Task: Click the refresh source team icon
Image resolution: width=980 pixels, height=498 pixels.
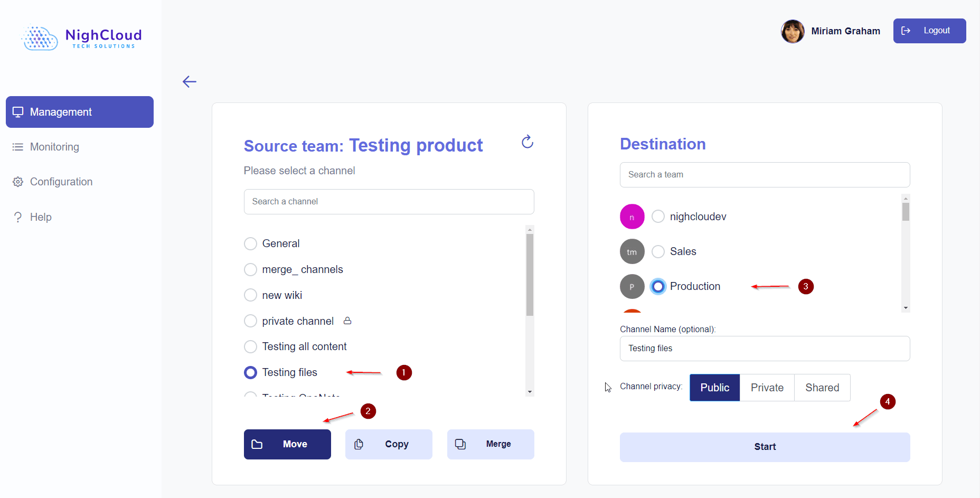Action: (x=527, y=142)
